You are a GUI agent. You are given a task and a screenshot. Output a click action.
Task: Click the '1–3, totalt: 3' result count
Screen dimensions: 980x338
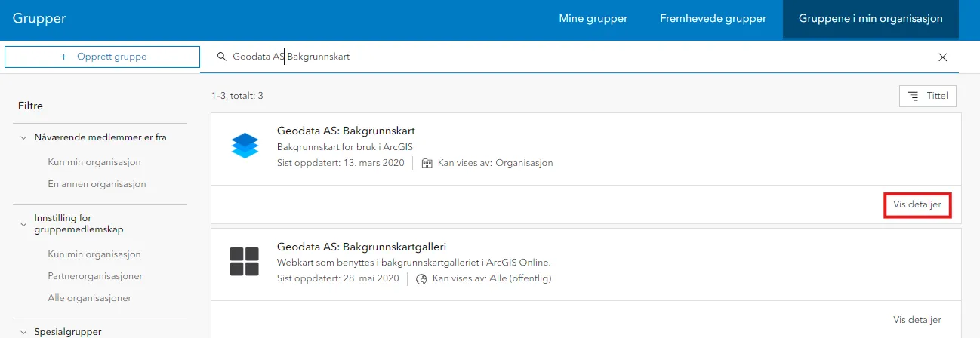pos(237,96)
